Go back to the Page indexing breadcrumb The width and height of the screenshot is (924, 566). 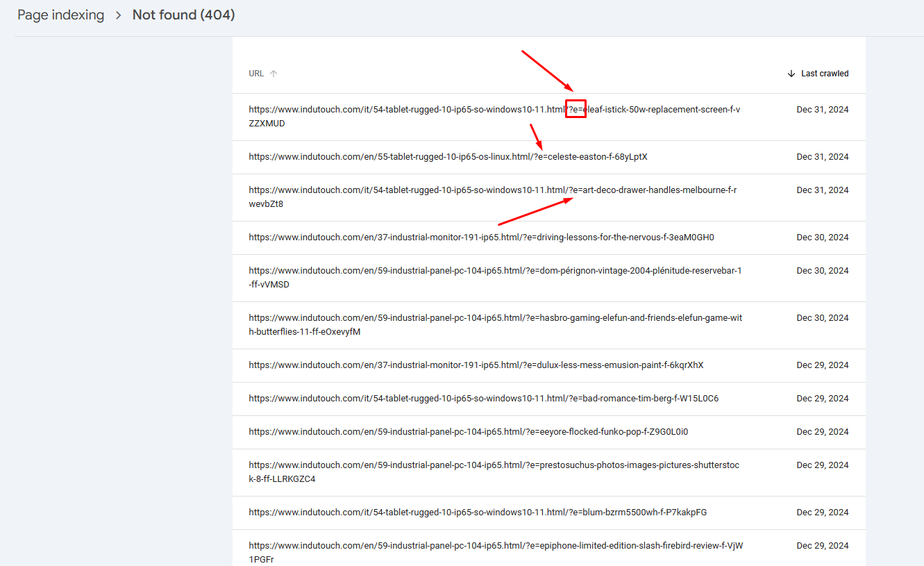60,15
